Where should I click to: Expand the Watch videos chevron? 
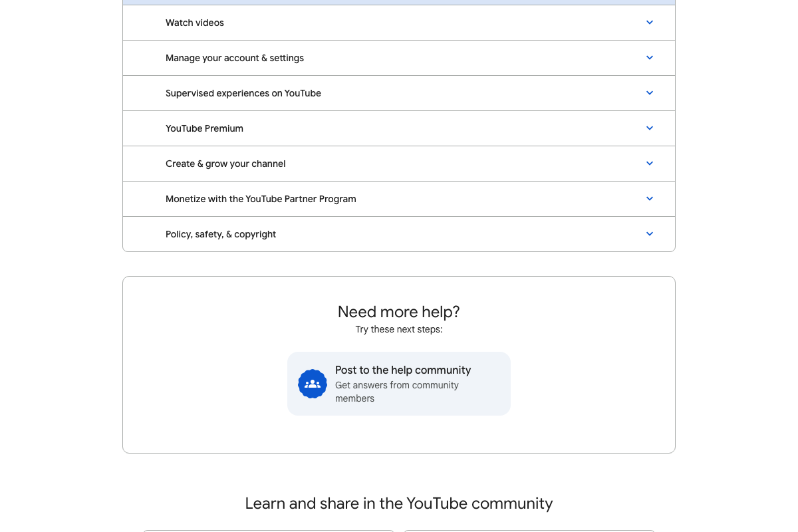coord(650,23)
